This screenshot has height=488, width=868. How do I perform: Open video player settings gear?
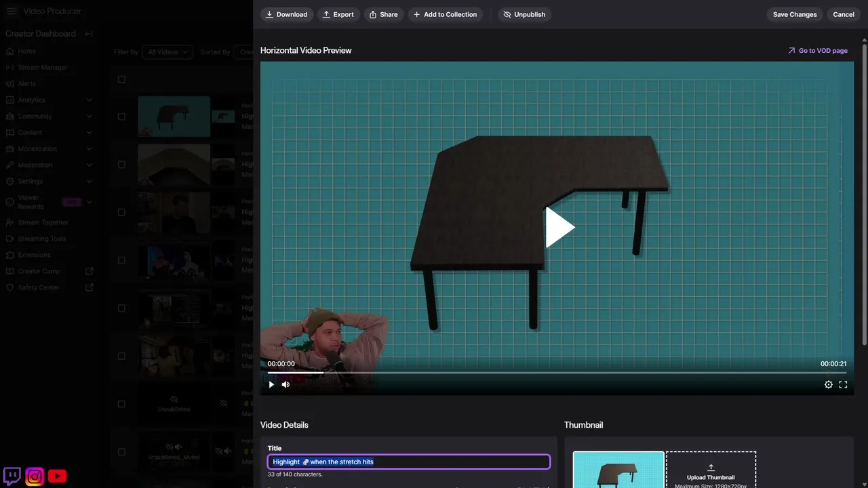pyautogui.click(x=829, y=384)
